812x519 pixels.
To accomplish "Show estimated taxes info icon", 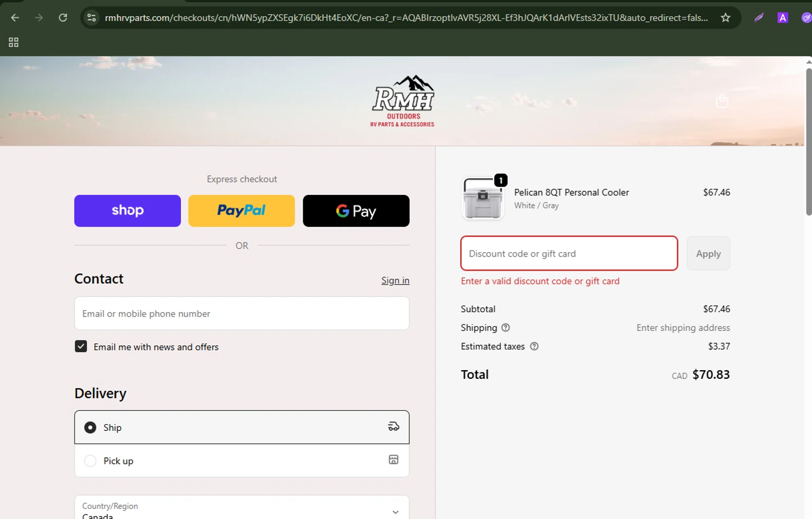I will click(534, 346).
